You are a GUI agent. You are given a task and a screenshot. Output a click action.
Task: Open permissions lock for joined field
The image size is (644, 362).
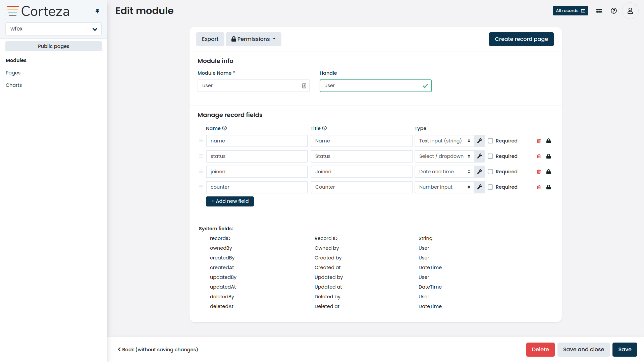point(549,172)
